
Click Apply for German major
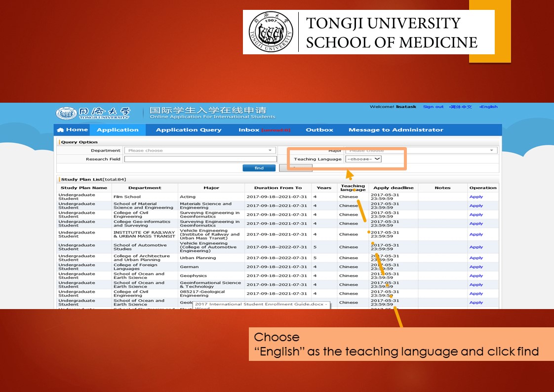point(476,267)
